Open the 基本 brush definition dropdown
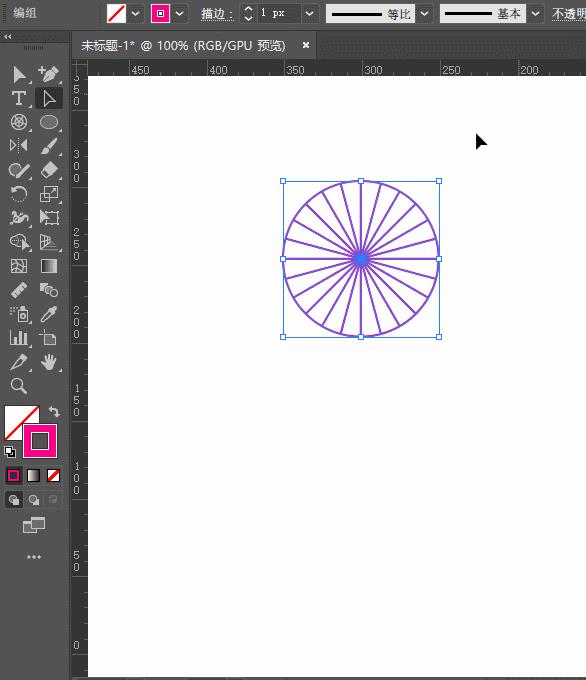The height and width of the screenshot is (680, 586). point(536,13)
